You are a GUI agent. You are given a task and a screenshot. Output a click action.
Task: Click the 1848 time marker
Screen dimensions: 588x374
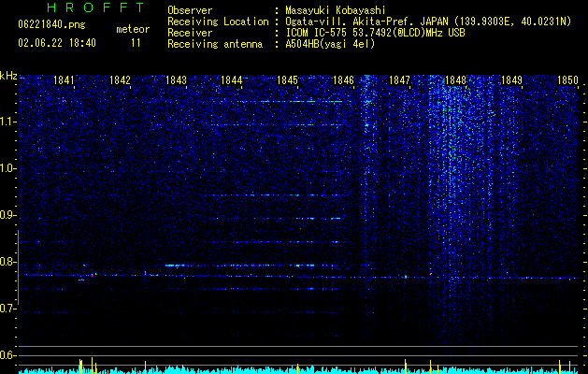click(x=455, y=80)
